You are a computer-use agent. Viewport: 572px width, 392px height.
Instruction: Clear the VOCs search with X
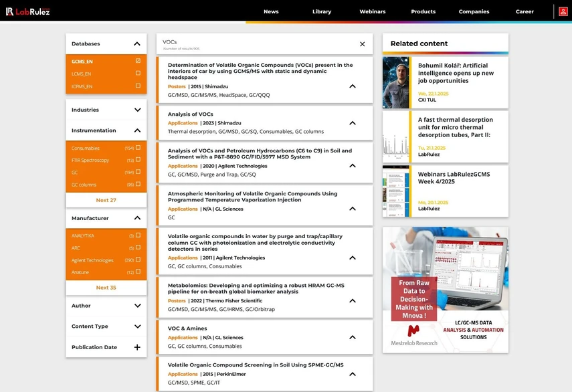click(x=362, y=44)
